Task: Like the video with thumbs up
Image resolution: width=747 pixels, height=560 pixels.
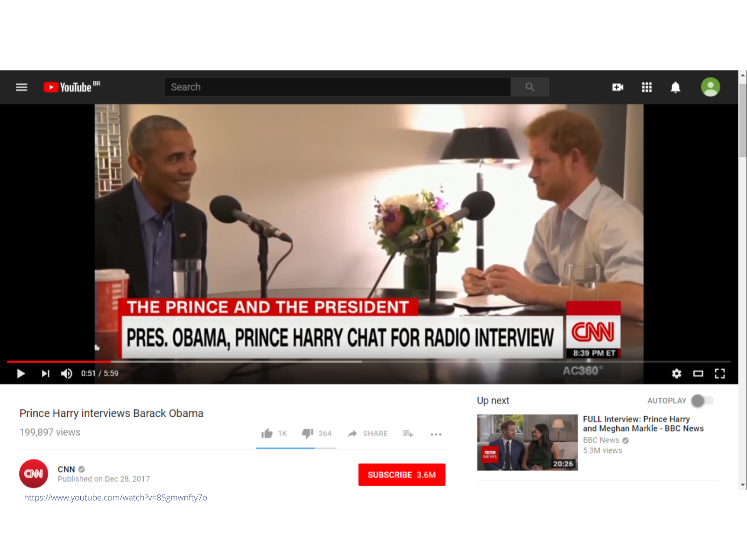Action: tap(267, 434)
